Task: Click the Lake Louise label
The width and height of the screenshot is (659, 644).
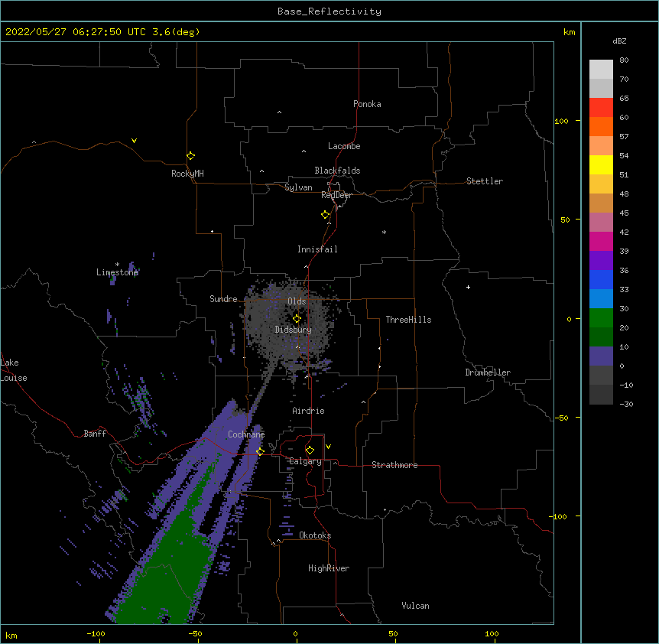Action: (14, 370)
